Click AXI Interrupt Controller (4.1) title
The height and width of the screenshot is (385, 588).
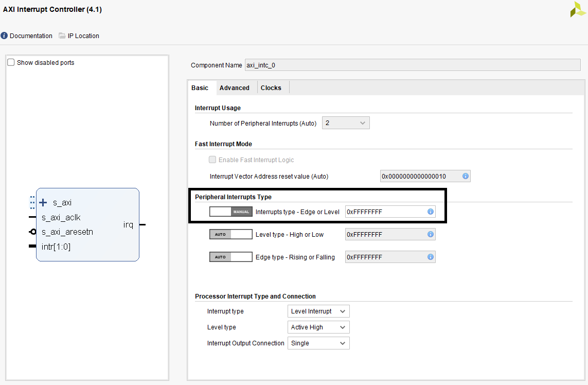pos(52,9)
